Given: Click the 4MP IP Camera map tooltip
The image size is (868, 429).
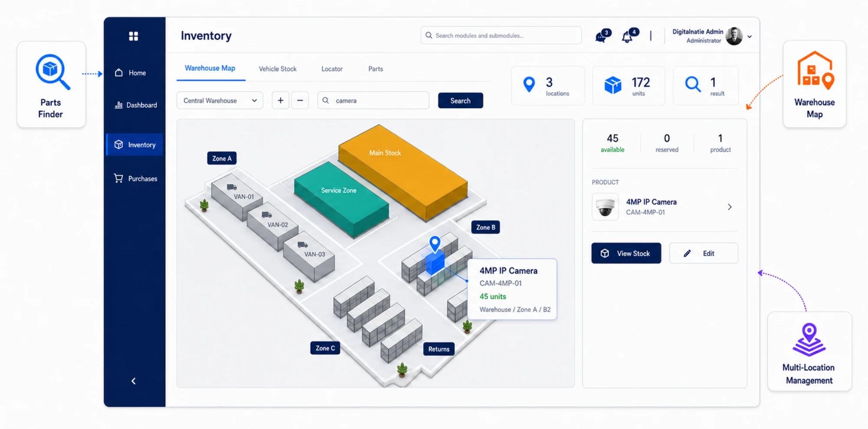Looking at the screenshot, I should point(512,289).
